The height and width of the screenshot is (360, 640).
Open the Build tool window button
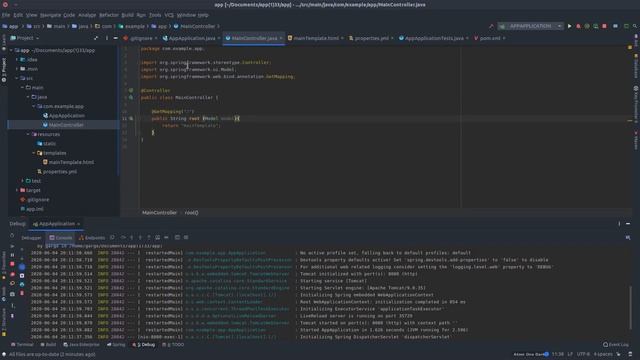pyautogui.click(x=48, y=345)
